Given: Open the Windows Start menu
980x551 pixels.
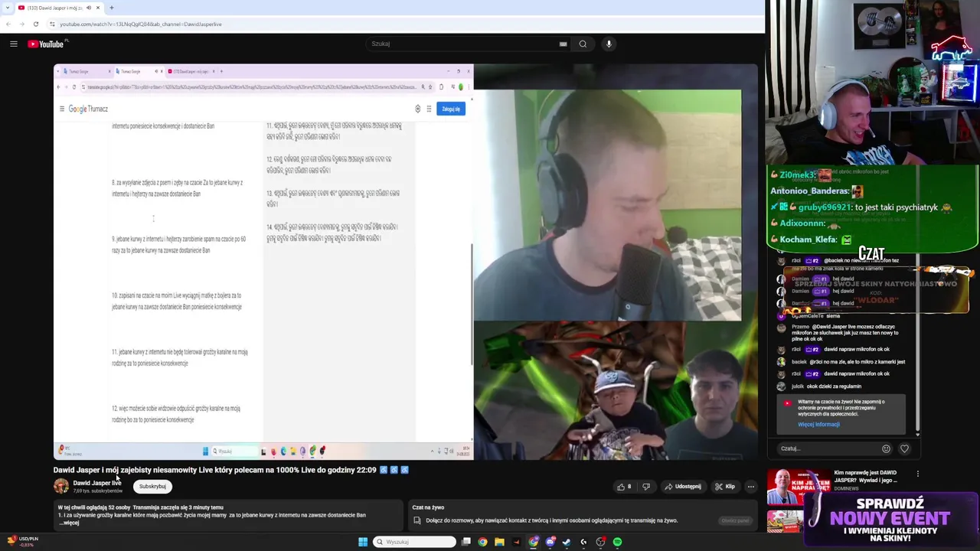Looking at the screenshot, I should point(362,542).
